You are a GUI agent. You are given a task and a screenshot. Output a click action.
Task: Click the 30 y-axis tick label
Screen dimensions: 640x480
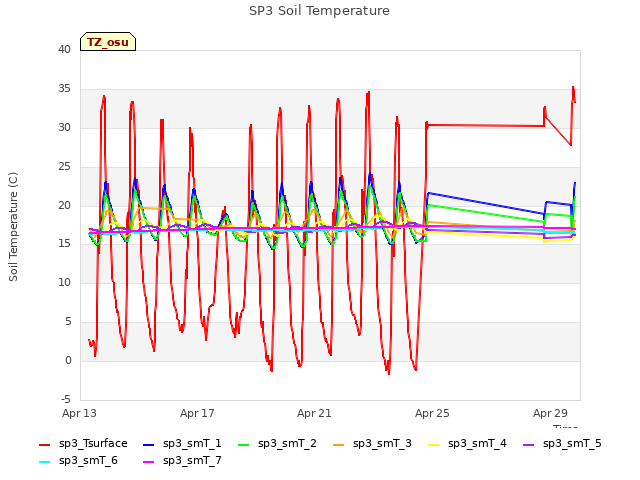(64, 127)
